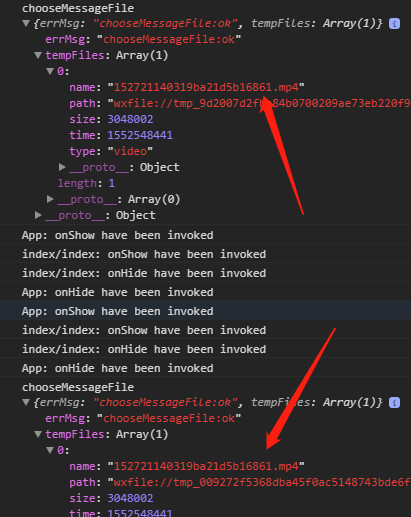This screenshot has height=517, width=411.
Task: Click the type: "video" property
Action: 111,151
